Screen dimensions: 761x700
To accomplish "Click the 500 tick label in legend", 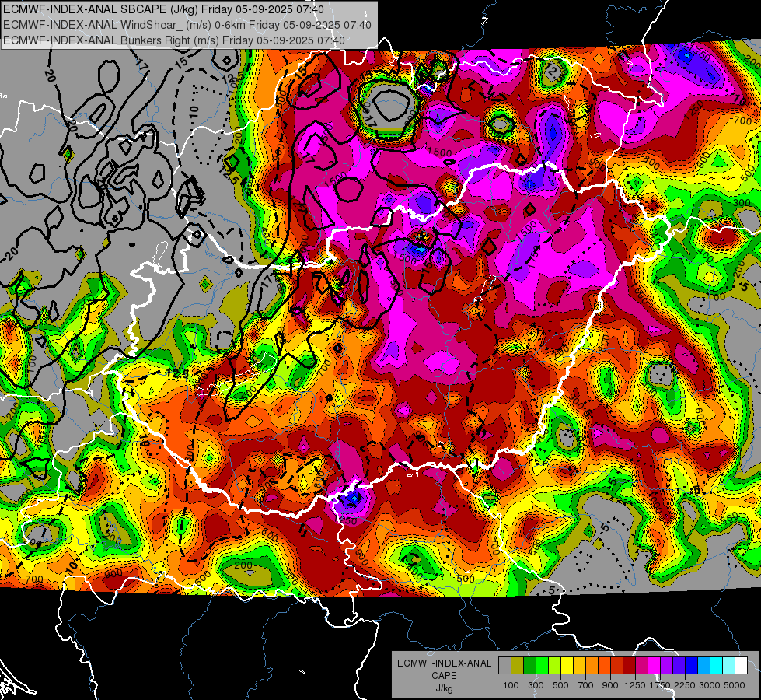I will click(560, 685).
